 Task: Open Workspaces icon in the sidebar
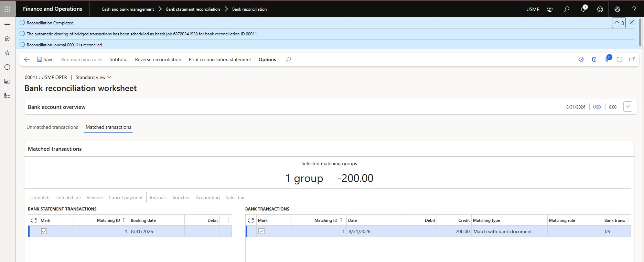click(7, 81)
